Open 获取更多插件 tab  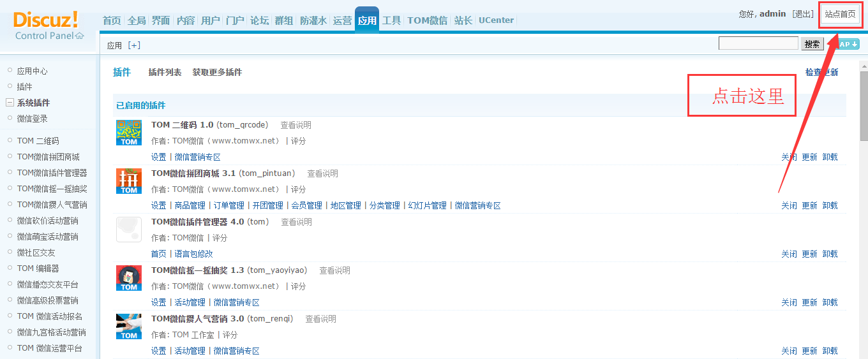[x=217, y=73]
